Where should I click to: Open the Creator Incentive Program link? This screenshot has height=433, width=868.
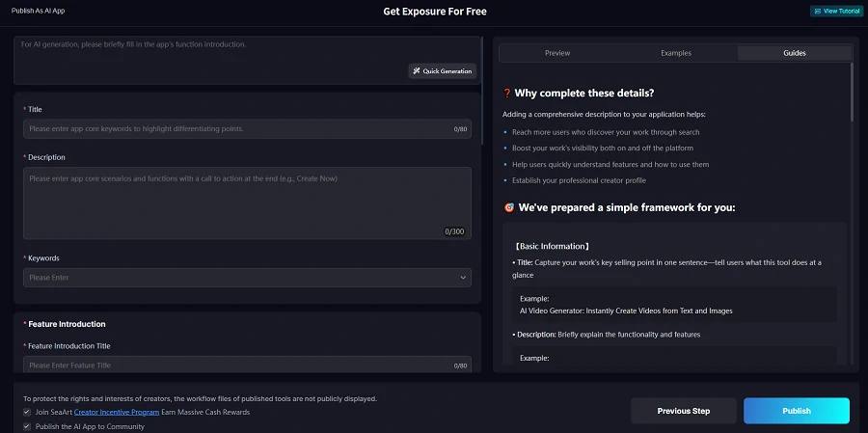pos(117,412)
